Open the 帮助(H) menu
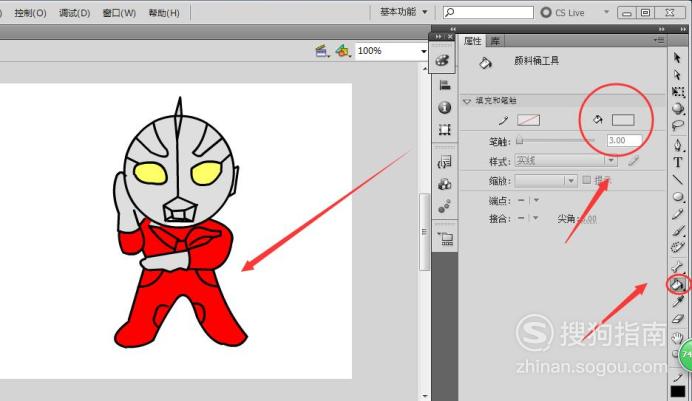This screenshot has width=692, height=401. coord(164,13)
